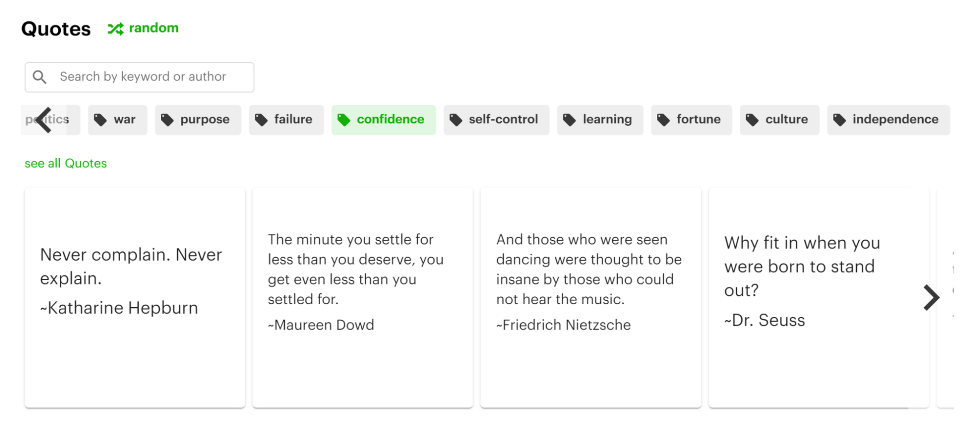
Task: Show more quotes with right chevron
Action: click(x=931, y=297)
